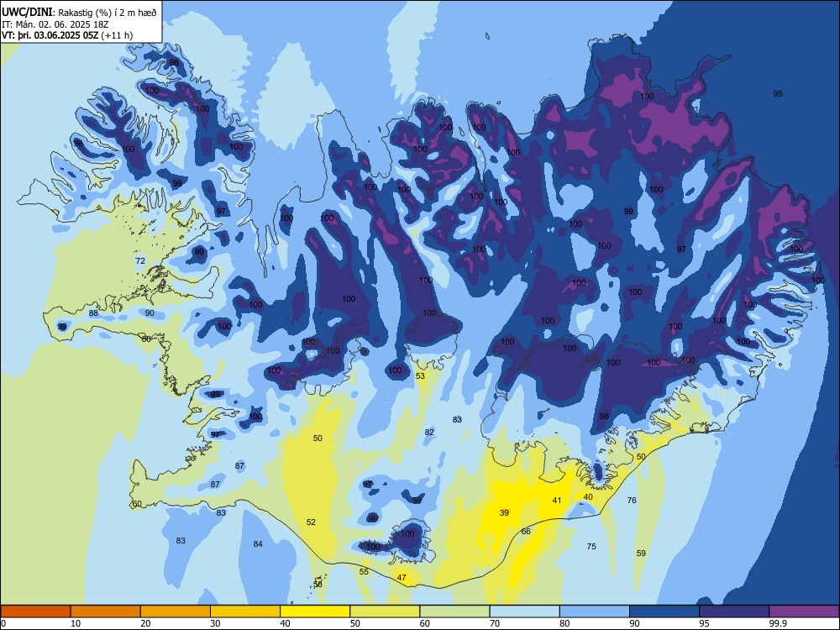
Task: Click the island value 58
Action: (x=318, y=585)
